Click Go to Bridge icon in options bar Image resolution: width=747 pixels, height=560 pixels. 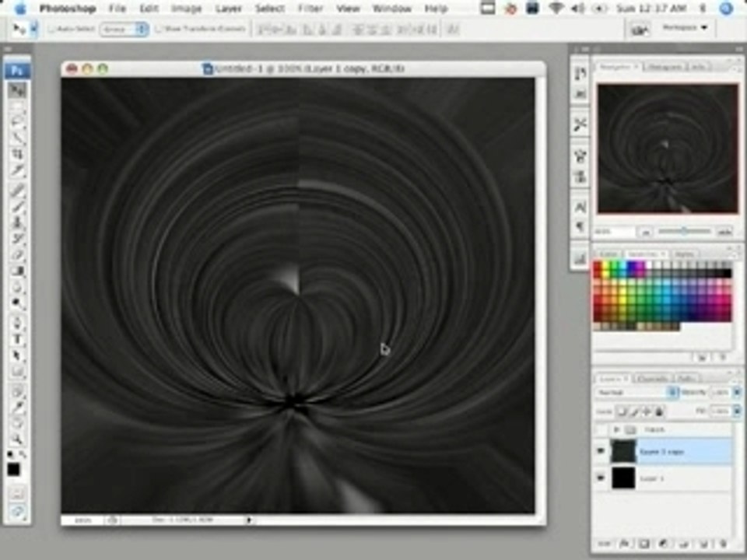(639, 30)
